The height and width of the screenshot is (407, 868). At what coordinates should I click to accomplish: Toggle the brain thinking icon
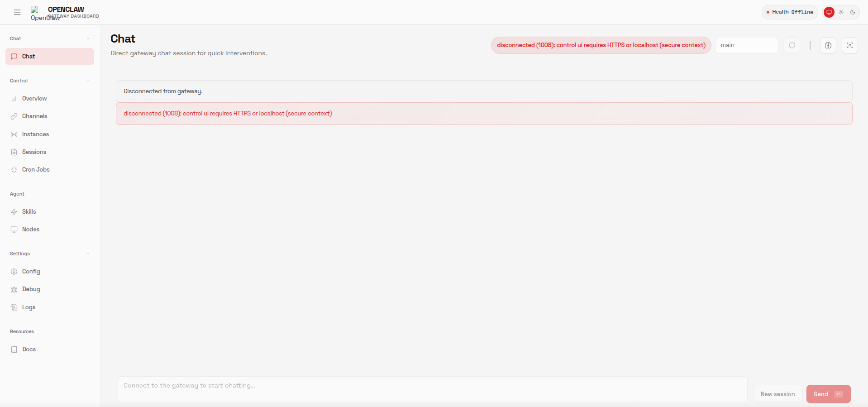tap(828, 45)
